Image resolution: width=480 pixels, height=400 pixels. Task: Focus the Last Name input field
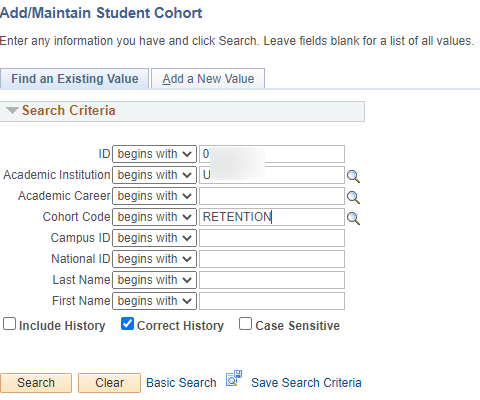tap(272, 280)
